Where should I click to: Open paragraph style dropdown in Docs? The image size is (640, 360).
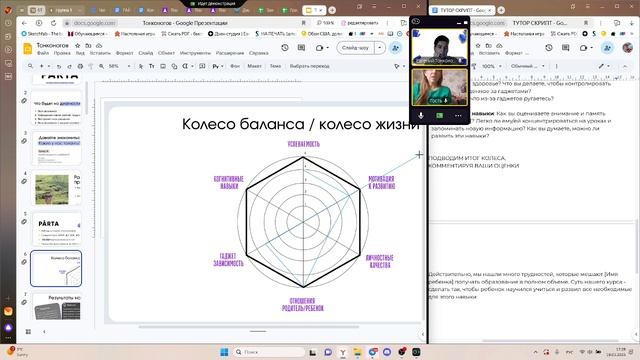point(528,66)
